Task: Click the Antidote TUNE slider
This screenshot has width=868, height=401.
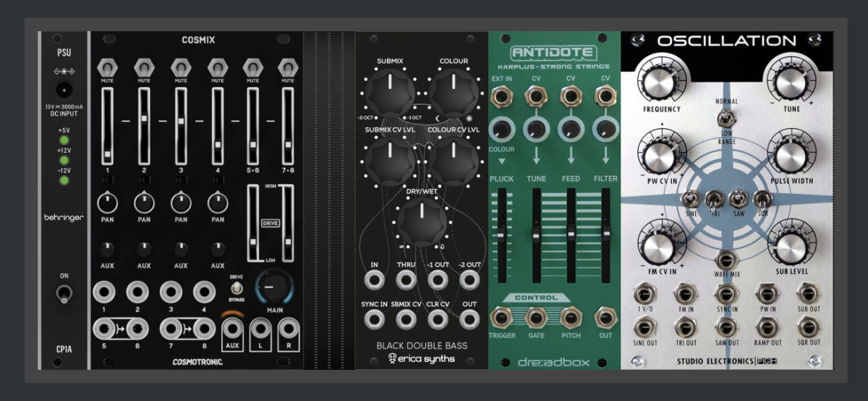Action: pyautogui.click(x=536, y=234)
